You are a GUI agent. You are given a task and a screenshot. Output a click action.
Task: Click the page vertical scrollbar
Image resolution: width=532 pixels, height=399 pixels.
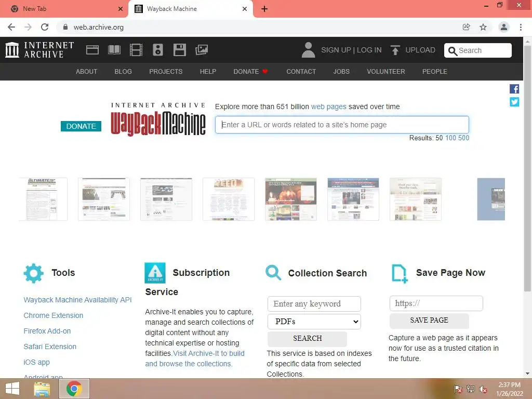pyautogui.click(x=527, y=168)
